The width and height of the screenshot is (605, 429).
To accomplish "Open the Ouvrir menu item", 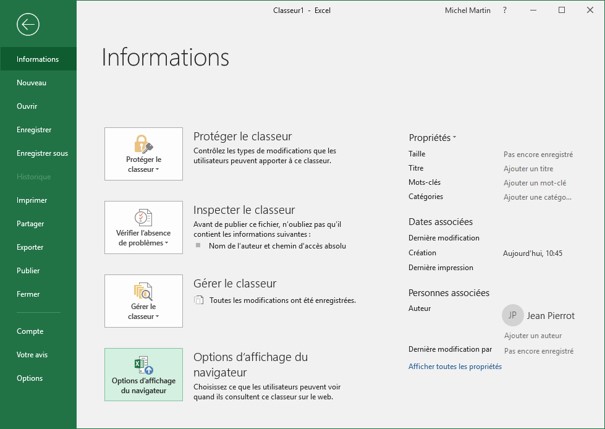I will (27, 106).
